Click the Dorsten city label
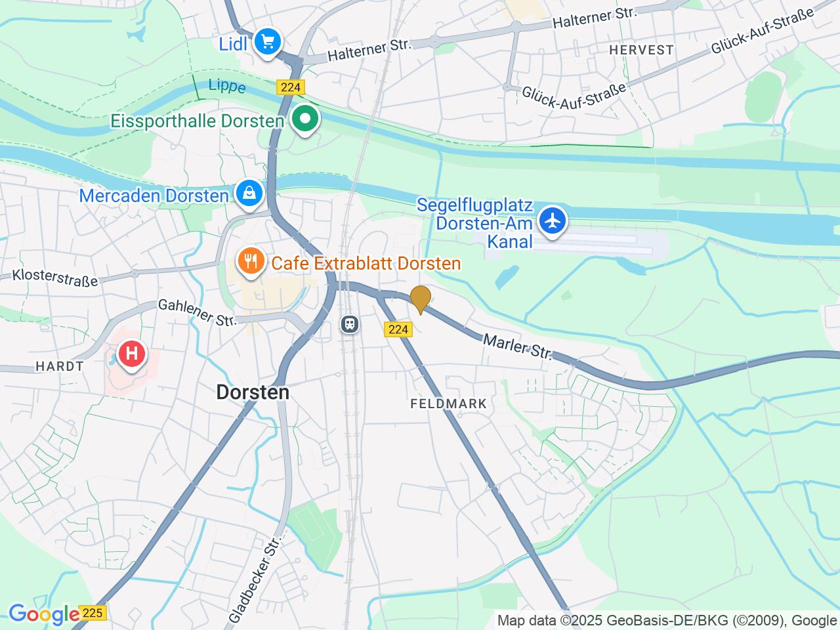This screenshot has height=630, width=840. [x=253, y=392]
